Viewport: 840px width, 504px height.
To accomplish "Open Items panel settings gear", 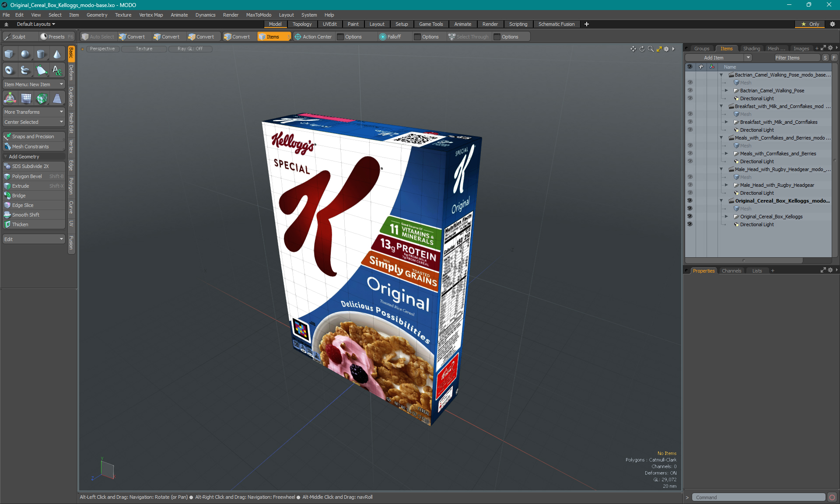I will click(x=830, y=48).
